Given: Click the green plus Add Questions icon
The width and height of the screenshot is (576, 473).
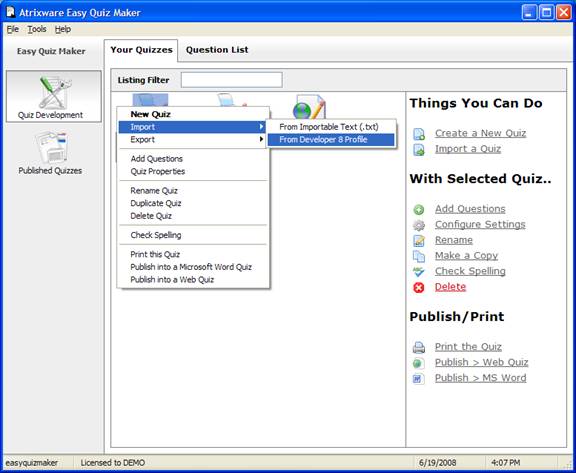Looking at the screenshot, I should click(x=419, y=210).
